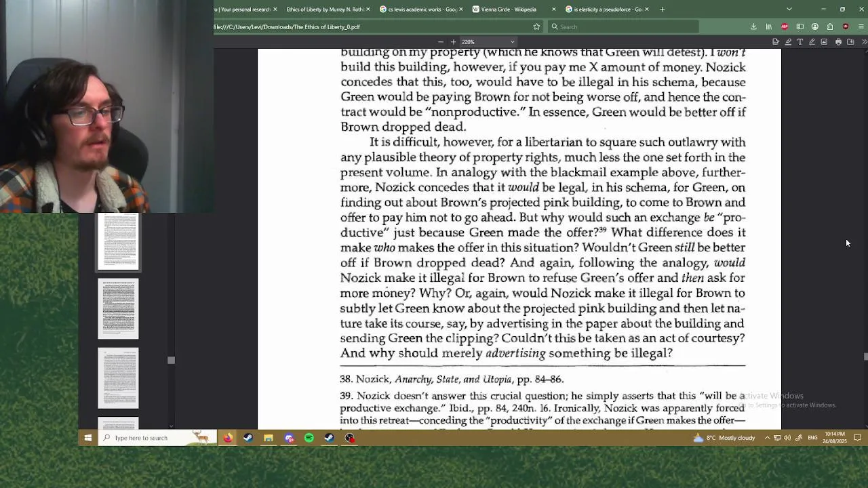Open the Adblock Plus extension icon
Image resolution: width=868 pixels, height=488 pixels.
[785, 27]
